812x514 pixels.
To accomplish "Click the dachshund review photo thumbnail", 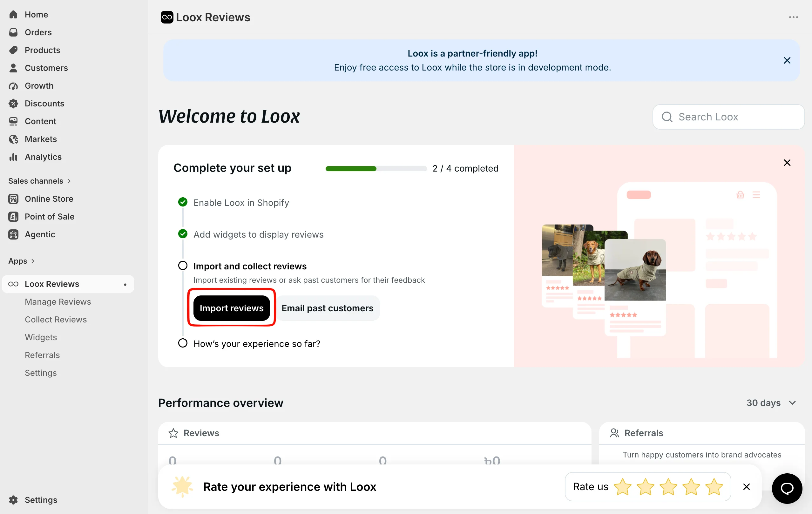I will pos(635,270).
